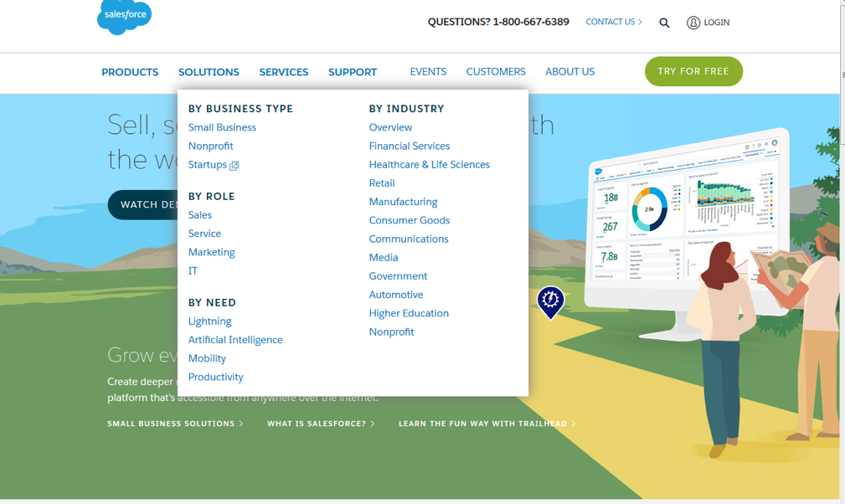Image resolution: width=845 pixels, height=504 pixels.
Task: Follow the What Is Salesforce? link
Action: click(321, 424)
